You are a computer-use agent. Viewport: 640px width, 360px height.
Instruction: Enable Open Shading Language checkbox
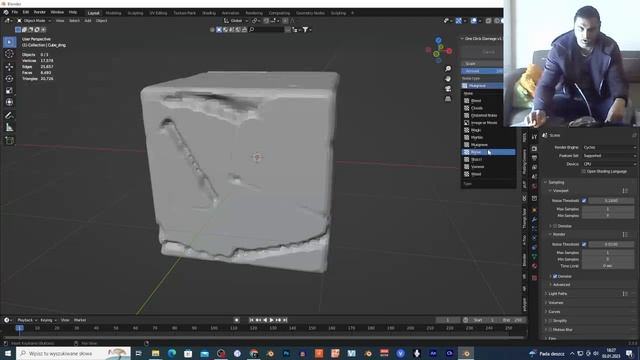tap(583, 172)
